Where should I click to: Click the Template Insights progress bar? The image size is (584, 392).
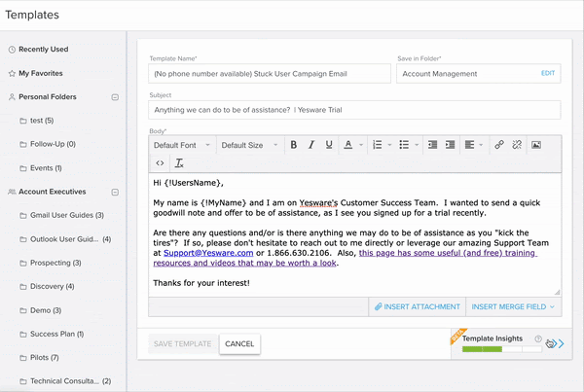click(x=494, y=347)
